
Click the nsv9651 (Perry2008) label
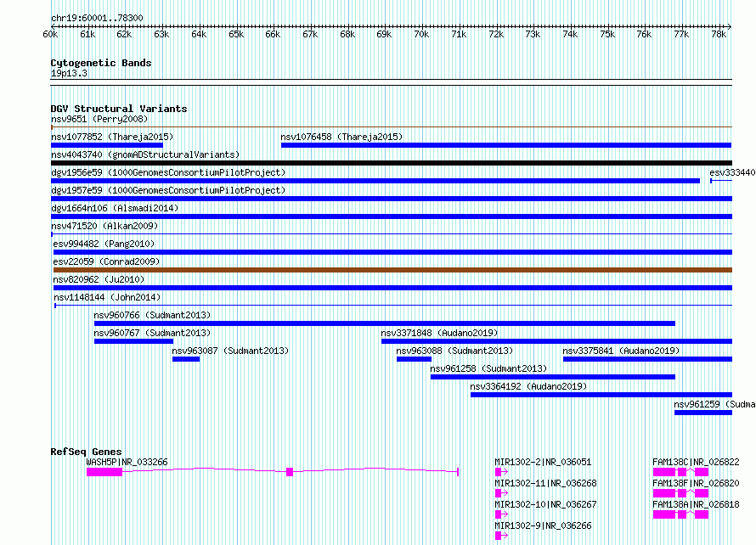click(x=99, y=119)
